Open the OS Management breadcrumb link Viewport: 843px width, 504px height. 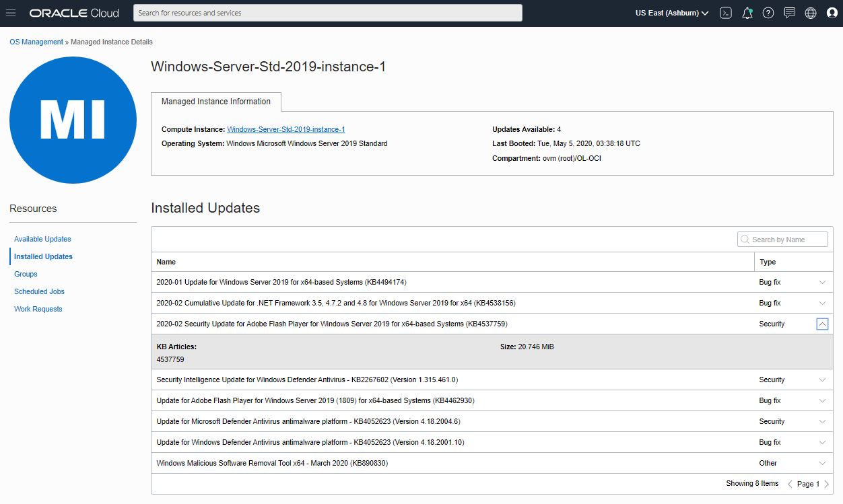36,42
